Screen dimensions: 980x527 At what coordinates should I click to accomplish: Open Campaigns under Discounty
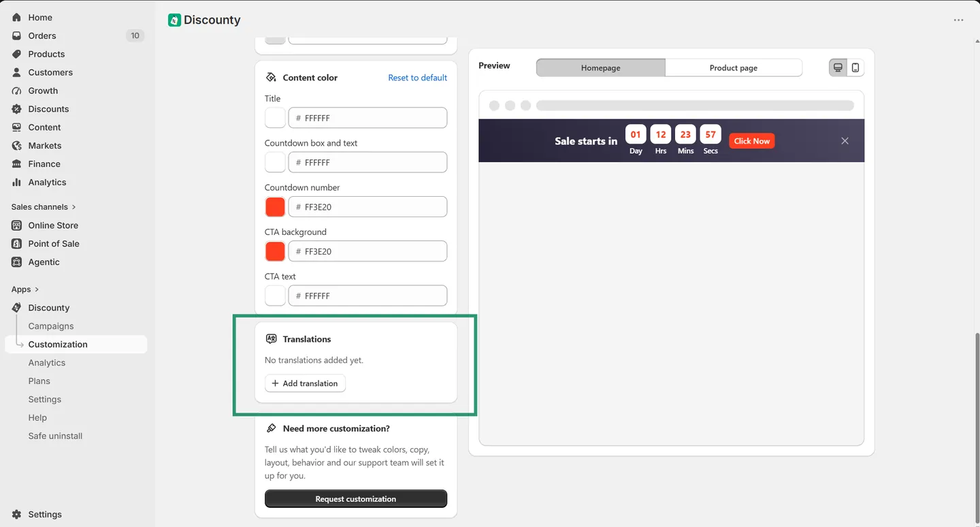(x=51, y=326)
